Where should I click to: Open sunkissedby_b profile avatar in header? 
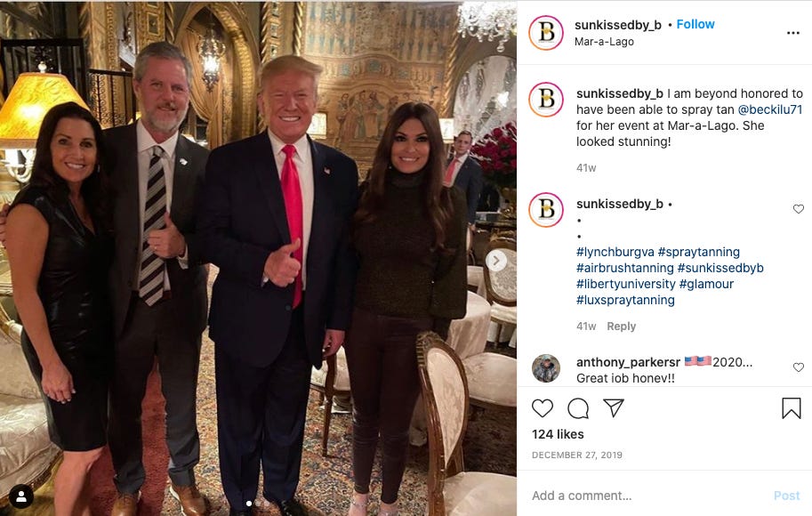pos(546,33)
